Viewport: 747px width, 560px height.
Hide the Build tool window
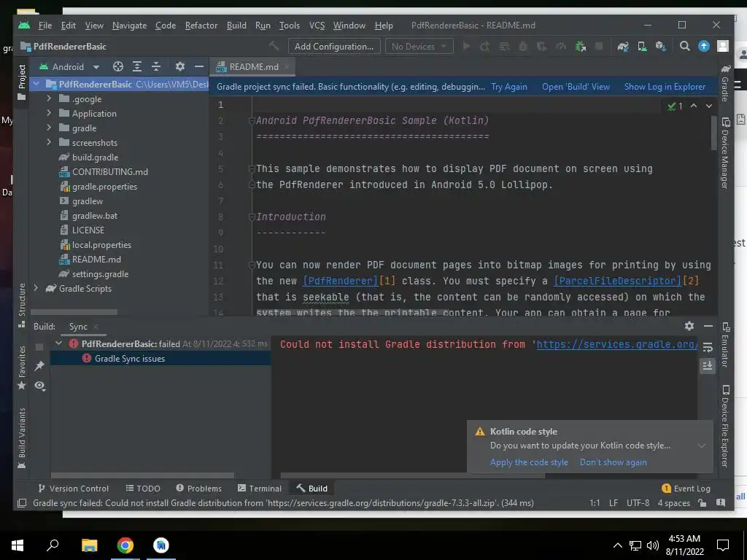coord(708,326)
